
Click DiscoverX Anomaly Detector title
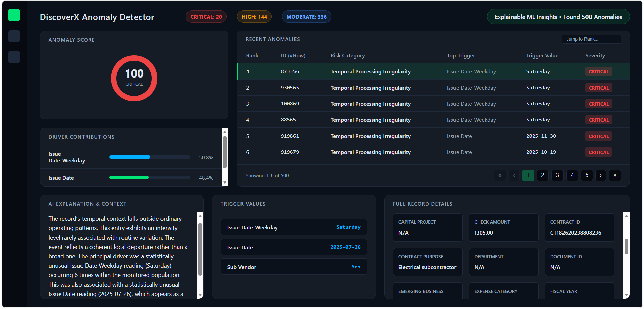[x=97, y=17]
